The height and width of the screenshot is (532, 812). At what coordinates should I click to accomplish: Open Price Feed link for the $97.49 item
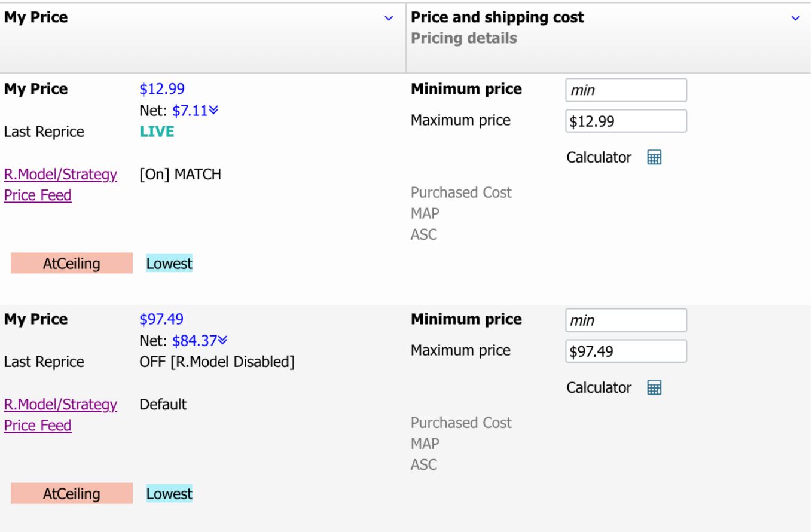(x=38, y=426)
